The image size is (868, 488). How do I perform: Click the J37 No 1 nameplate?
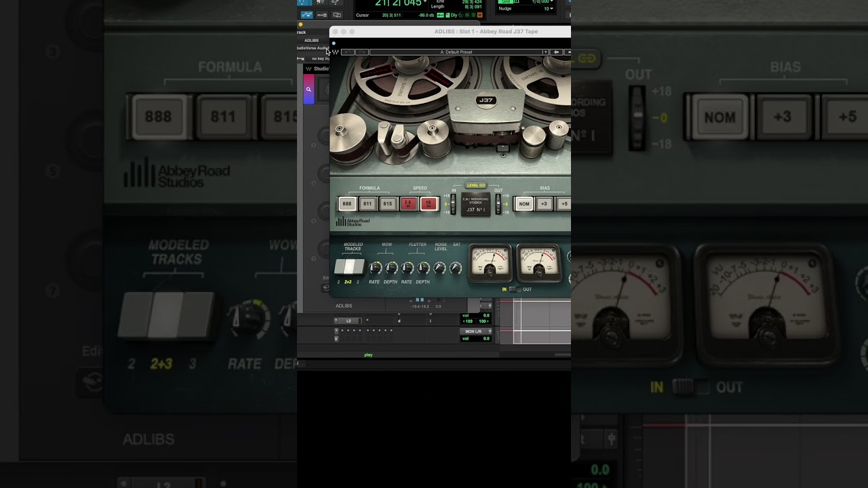(475, 204)
